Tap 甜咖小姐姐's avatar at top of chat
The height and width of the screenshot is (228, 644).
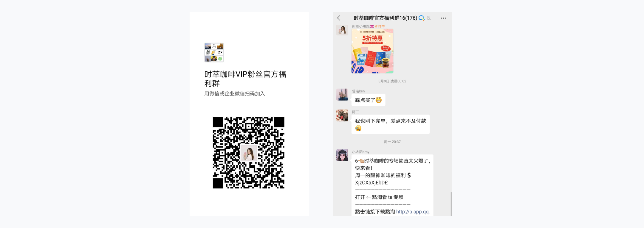point(342,29)
